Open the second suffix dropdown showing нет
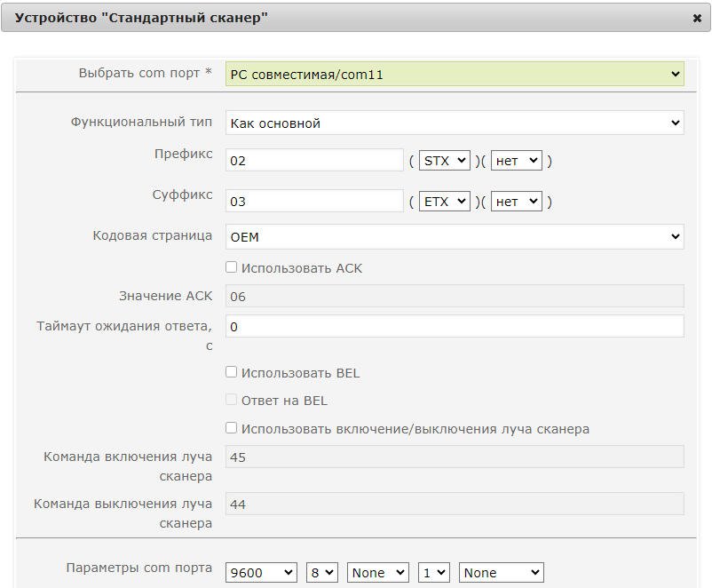 click(x=517, y=201)
